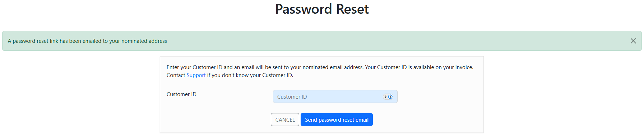This screenshot has width=644, height=135.
Task: Click the CANCEL button
Action: (285, 120)
